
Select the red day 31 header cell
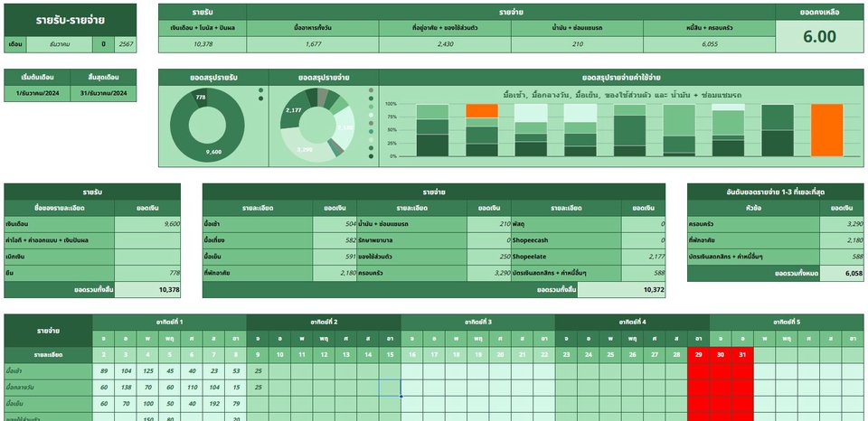(742, 354)
